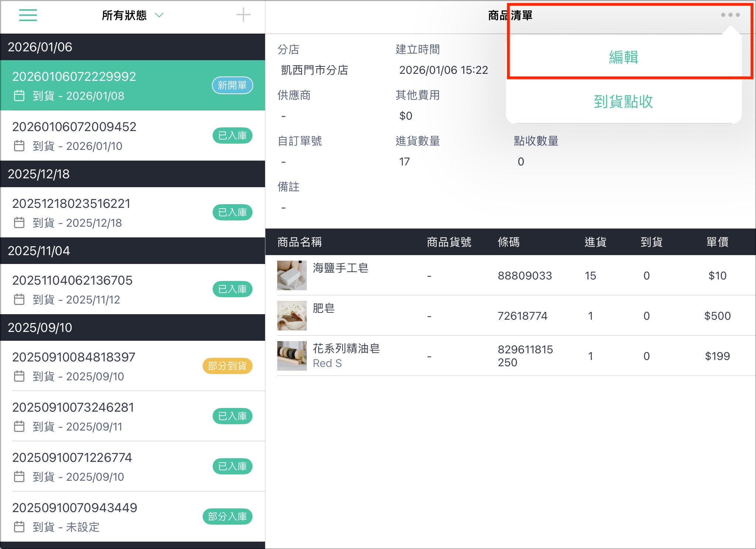Image resolution: width=756 pixels, height=549 pixels.
Task: Click the 到貨 - 未設定 arrival text
Action: click(66, 527)
